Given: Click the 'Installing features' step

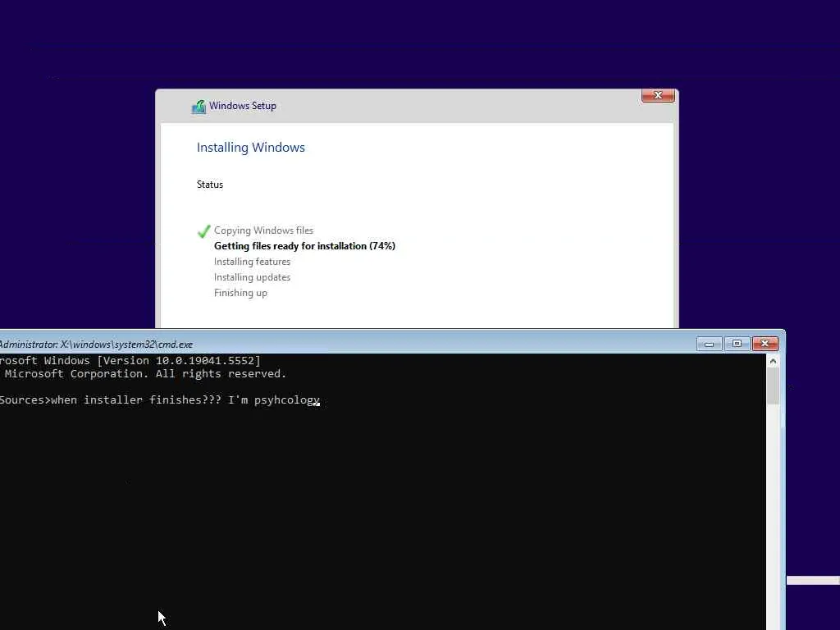Looking at the screenshot, I should [253, 262].
